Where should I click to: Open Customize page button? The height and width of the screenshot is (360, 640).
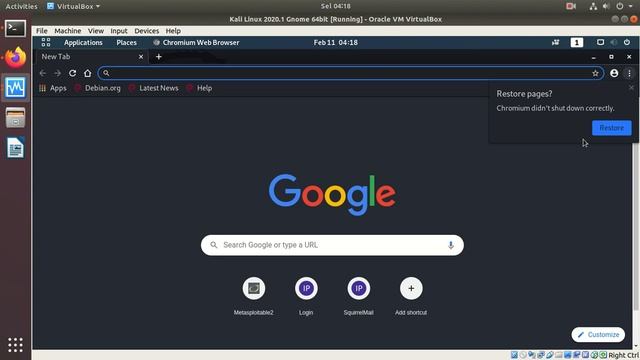point(598,335)
